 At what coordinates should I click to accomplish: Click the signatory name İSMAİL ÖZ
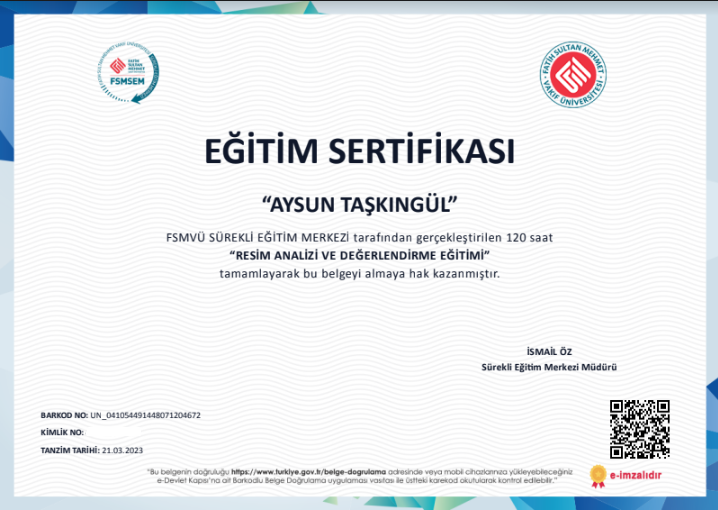549,352
